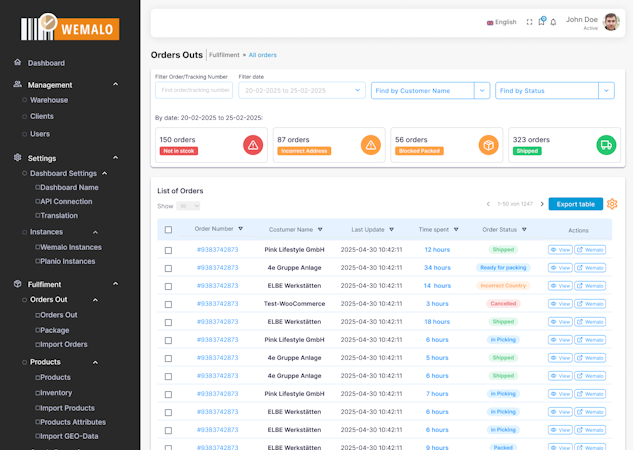
Task: Collapse the Products submenu
Action: pos(95,362)
